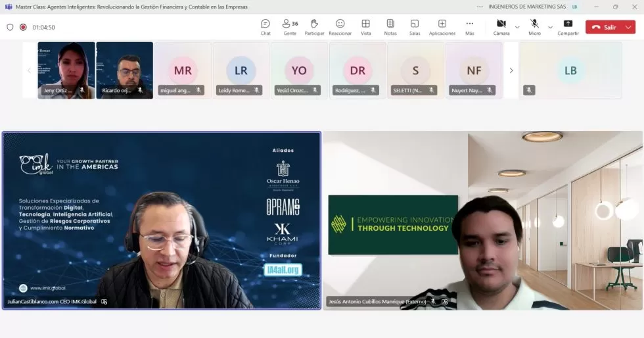Click the meeting timer 01:04:50
Image resolution: width=644 pixels, height=338 pixels.
43,27
